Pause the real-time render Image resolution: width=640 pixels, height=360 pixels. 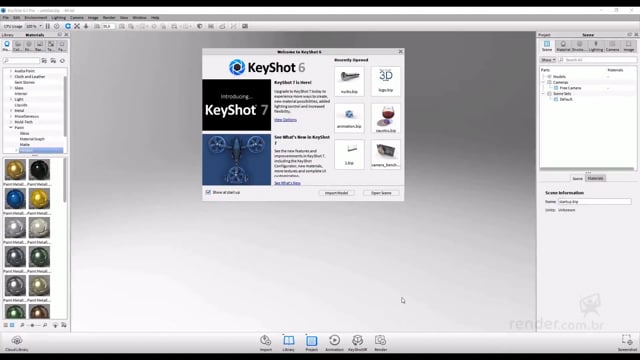pos(48,26)
